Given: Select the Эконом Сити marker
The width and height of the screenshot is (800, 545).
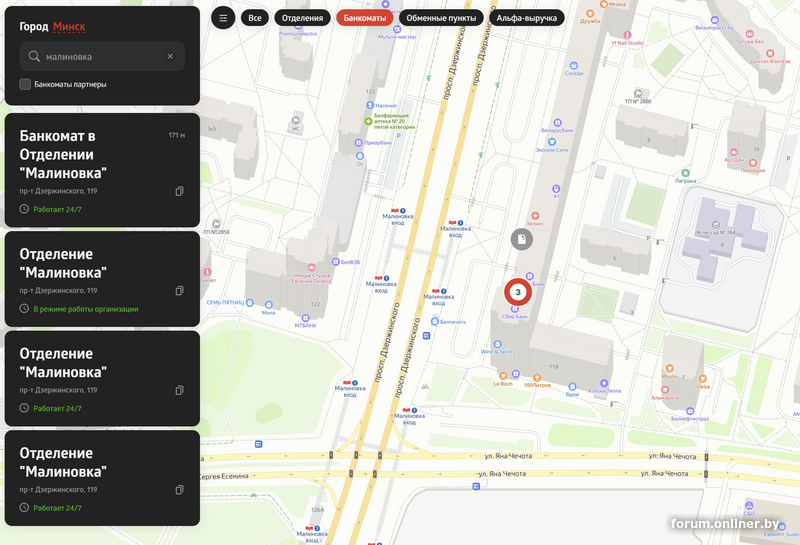Looking at the screenshot, I should (x=552, y=142).
